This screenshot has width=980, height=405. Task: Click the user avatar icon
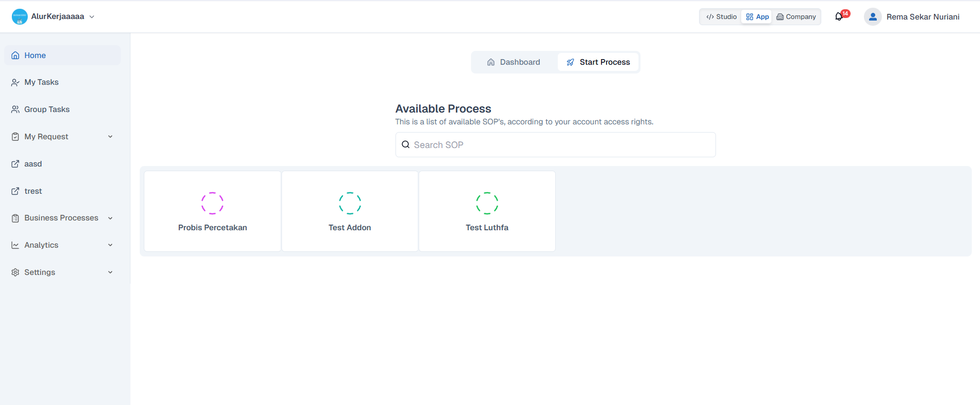coord(873,16)
